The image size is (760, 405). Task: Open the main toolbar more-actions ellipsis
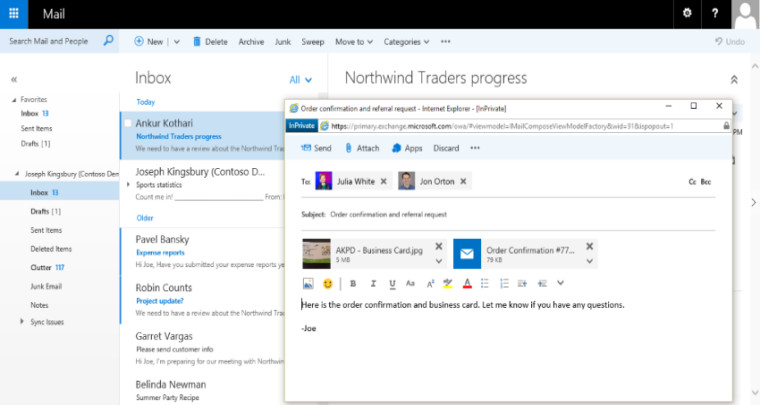point(445,42)
